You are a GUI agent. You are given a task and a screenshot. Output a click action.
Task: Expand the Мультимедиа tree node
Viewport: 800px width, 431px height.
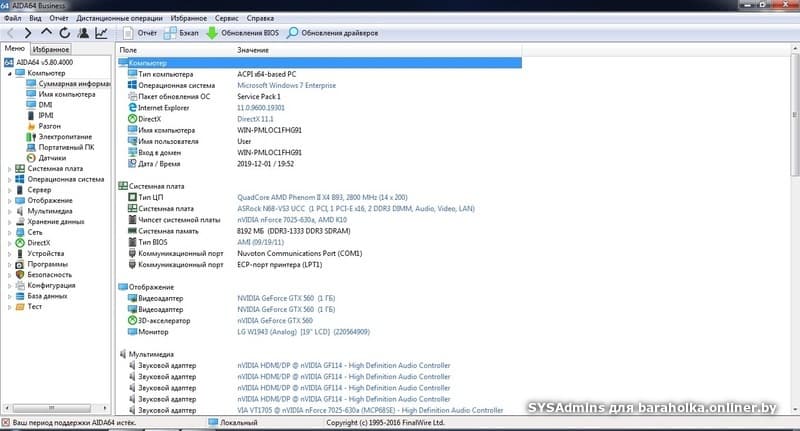9,211
